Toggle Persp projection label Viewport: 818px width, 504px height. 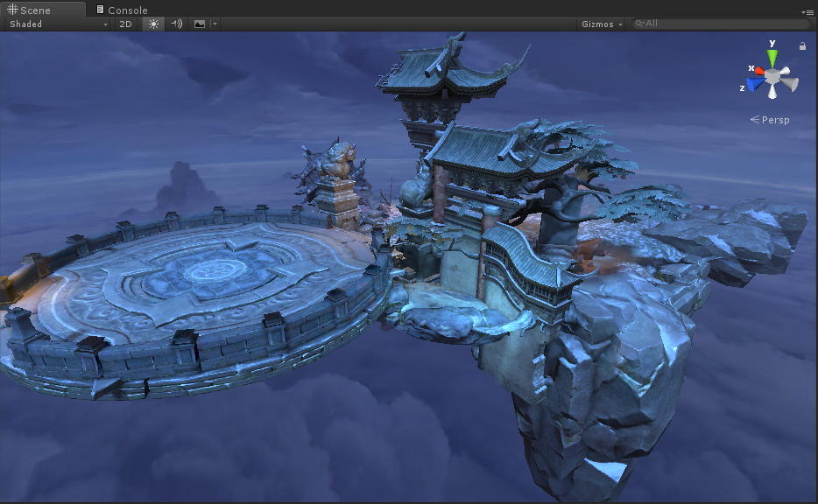pyautogui.click(x=770, y=120)
